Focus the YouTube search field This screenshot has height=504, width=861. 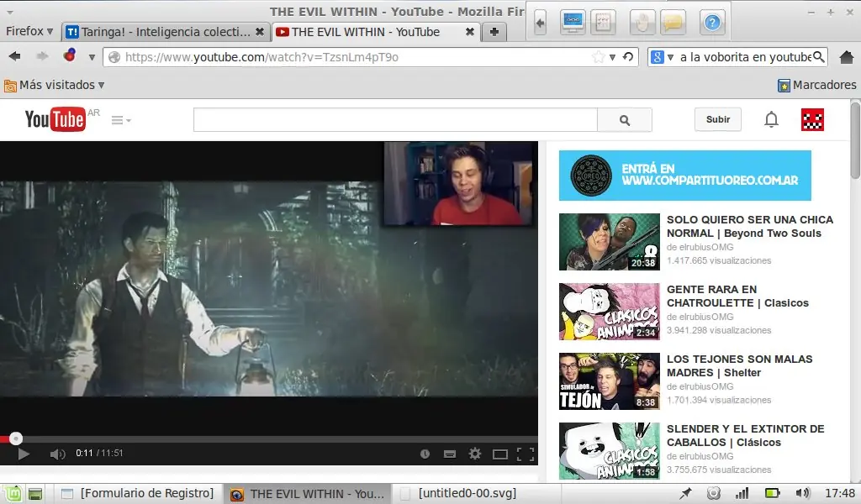(x=395, y=120)
